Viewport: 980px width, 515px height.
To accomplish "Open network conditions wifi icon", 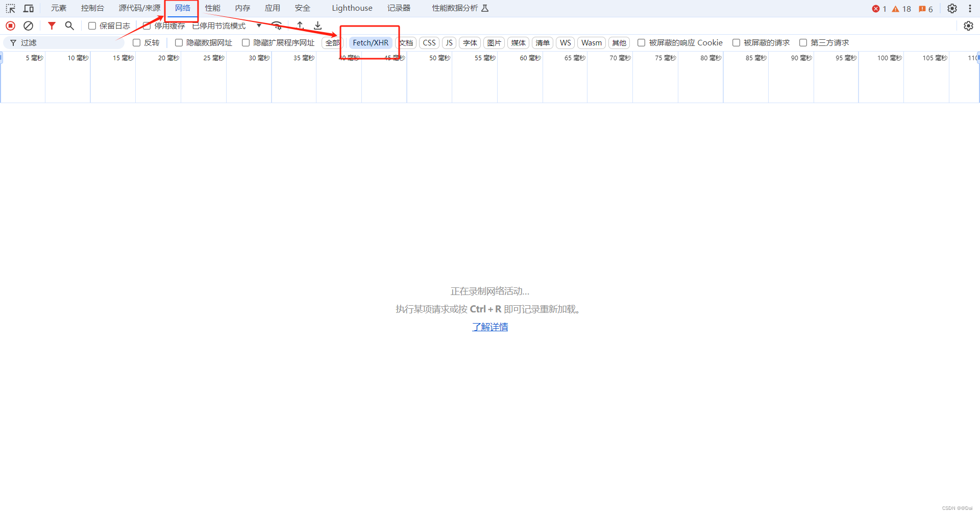I will [x=277, y=26].
